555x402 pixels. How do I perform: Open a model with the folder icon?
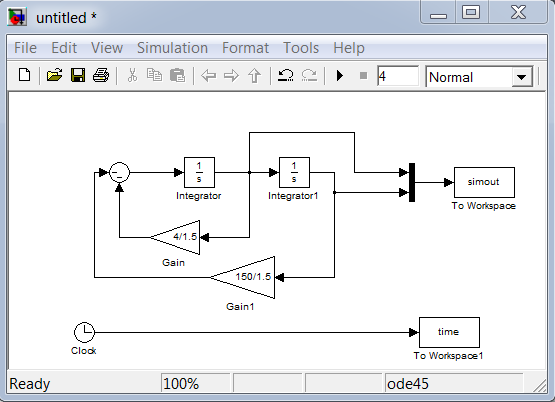tap(55, 75)
